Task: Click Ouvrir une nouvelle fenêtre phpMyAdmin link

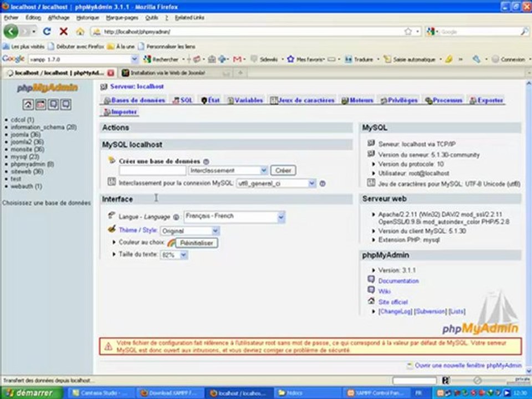Action: coord(468,365)
